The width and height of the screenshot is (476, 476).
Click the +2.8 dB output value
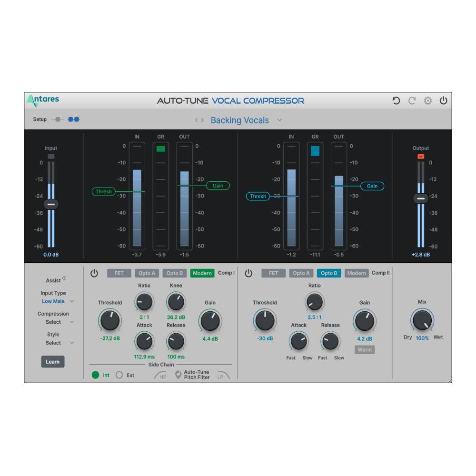pos(421,255)
